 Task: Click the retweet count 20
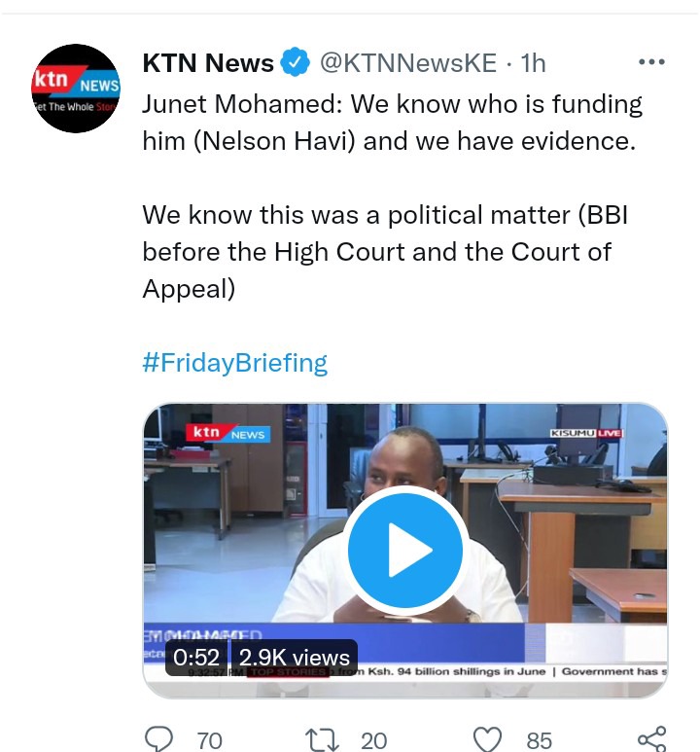(x=374, y=740)
